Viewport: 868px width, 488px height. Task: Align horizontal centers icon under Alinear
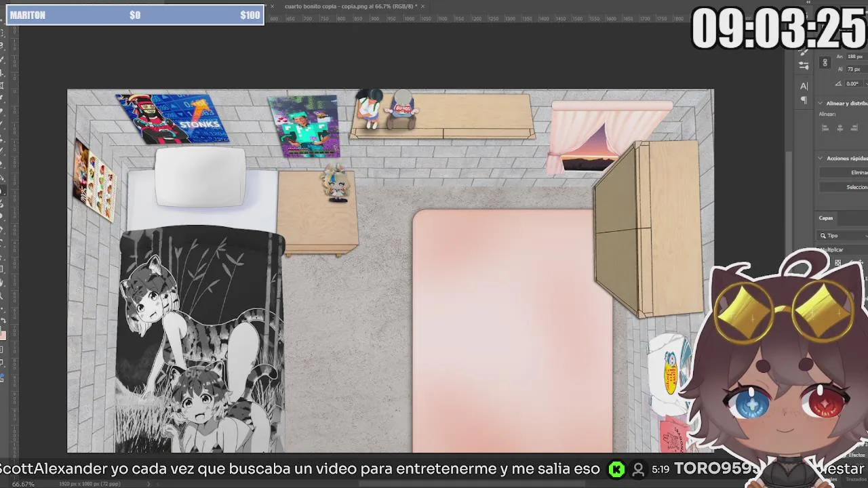tap(840, 127)
